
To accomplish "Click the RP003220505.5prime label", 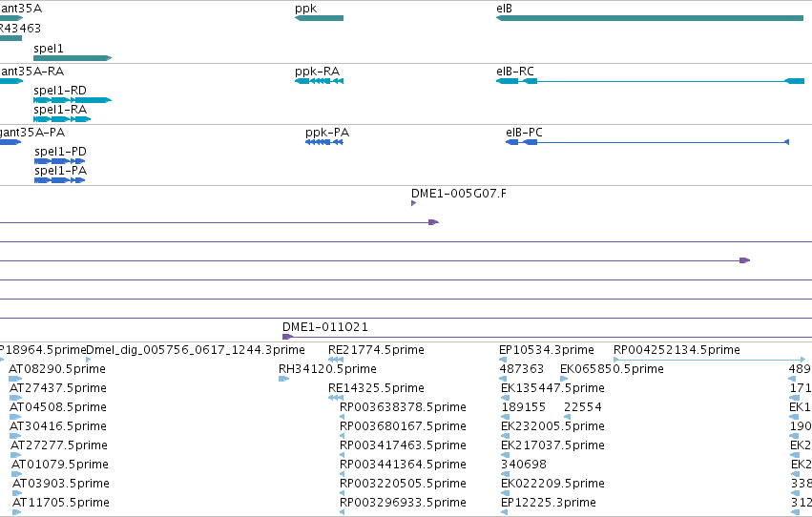I will coord(403,484).
